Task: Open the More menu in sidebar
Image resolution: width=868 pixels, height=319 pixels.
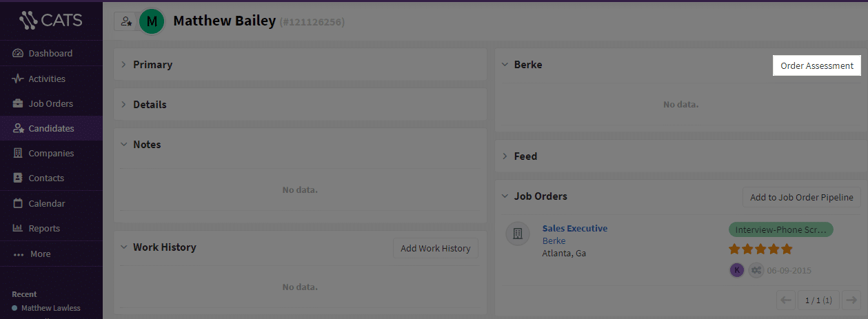Action: (51, 254)
